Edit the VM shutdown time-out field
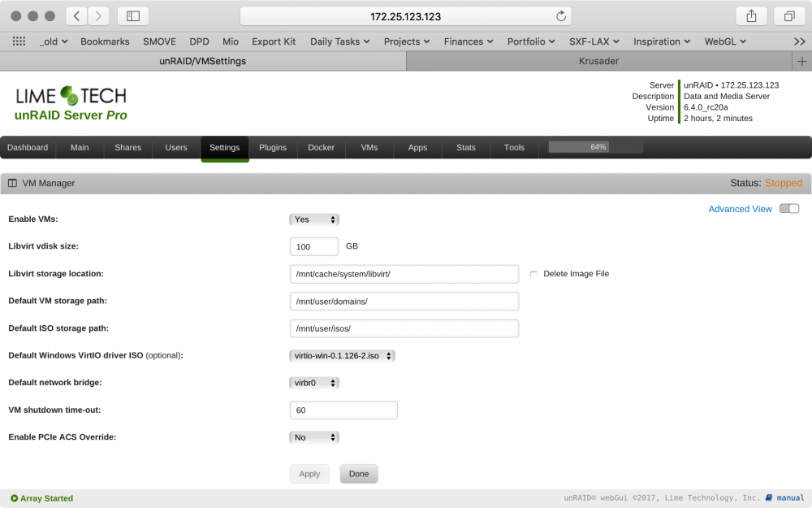 point(343,410)
